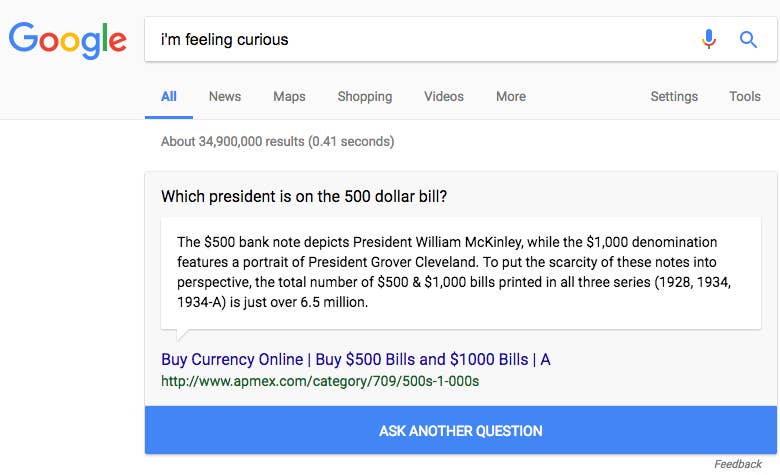
Task: Click the '500 dollar bill' question heading
Action: pyautogui.click(x=304, y=197)
